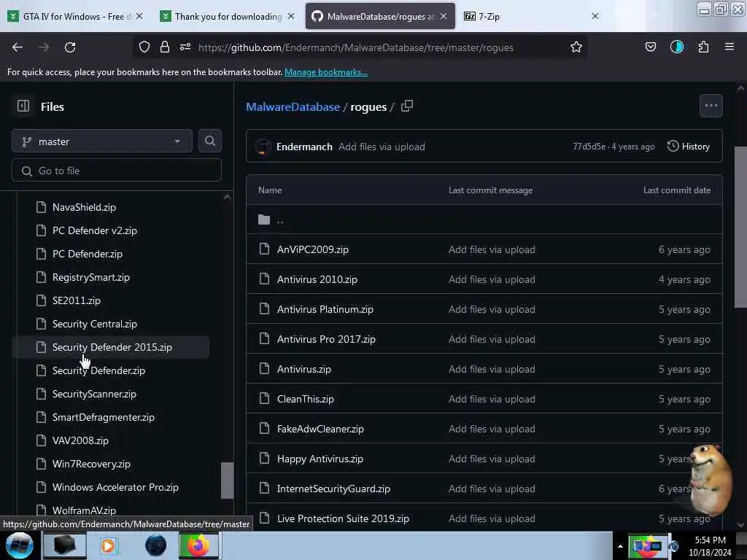The width and height of the screenshot is (747, 560).
Task: Show hidden system tray icons arrow
Action: tap(620, 546)
